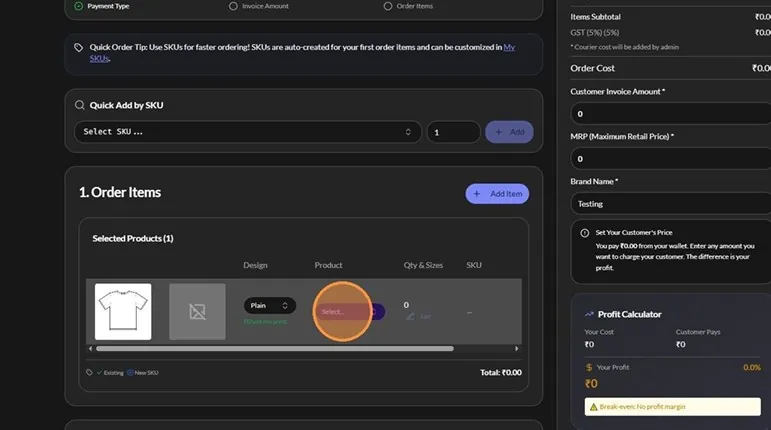Click the Design column header
771x430 pixels.
click(x=255, y=265)
